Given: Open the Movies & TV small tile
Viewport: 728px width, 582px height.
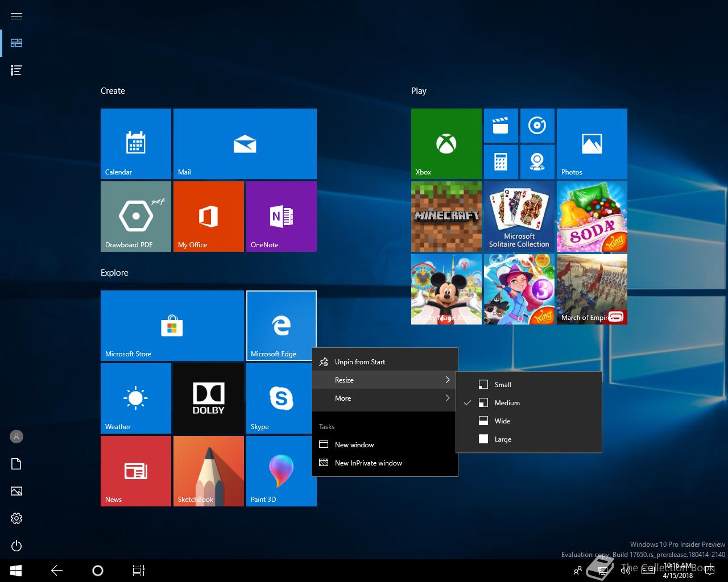Looking at the screenshot, I should [x=500, y=126].
